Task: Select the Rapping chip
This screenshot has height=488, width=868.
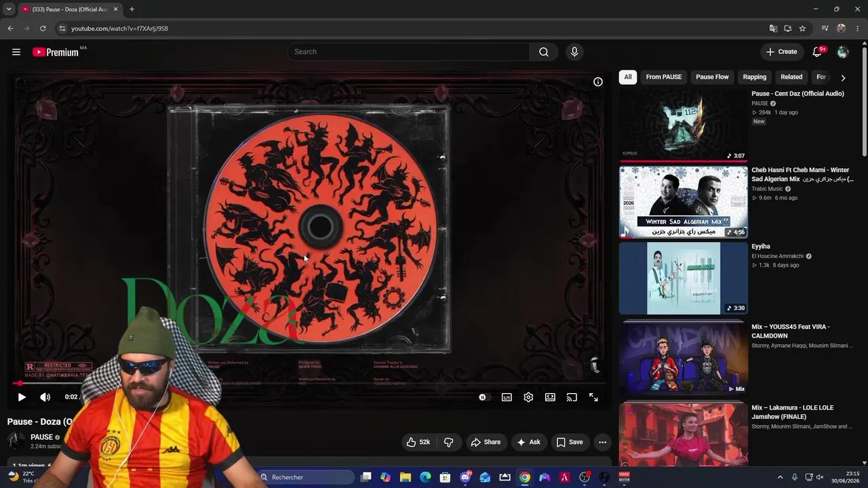Action: pos(754,77)
